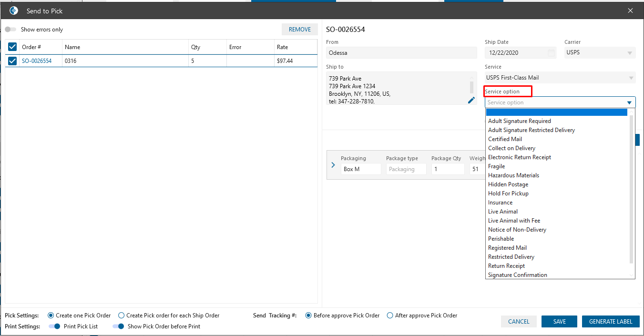
Task: Click the CANCEL button
Action: (x=519, y=322)
